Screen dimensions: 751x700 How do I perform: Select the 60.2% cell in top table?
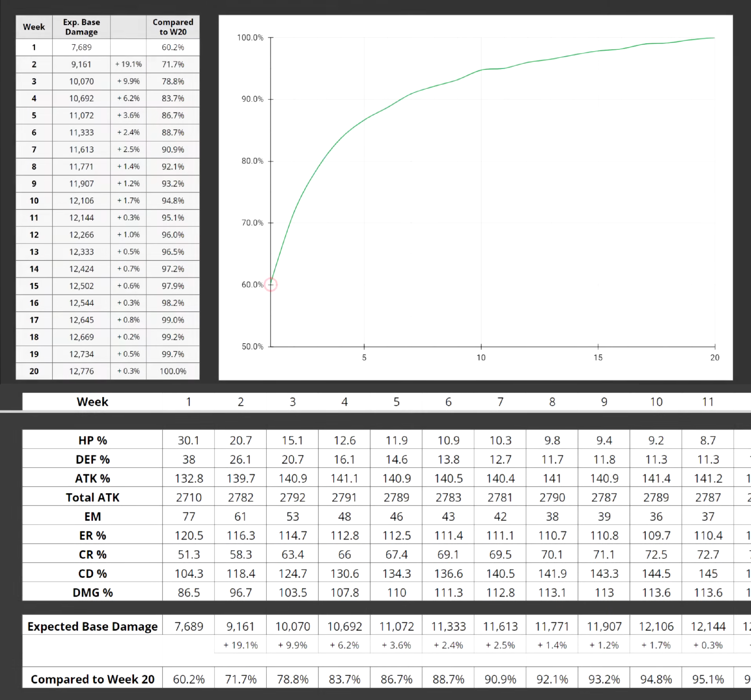coord(173,47)
